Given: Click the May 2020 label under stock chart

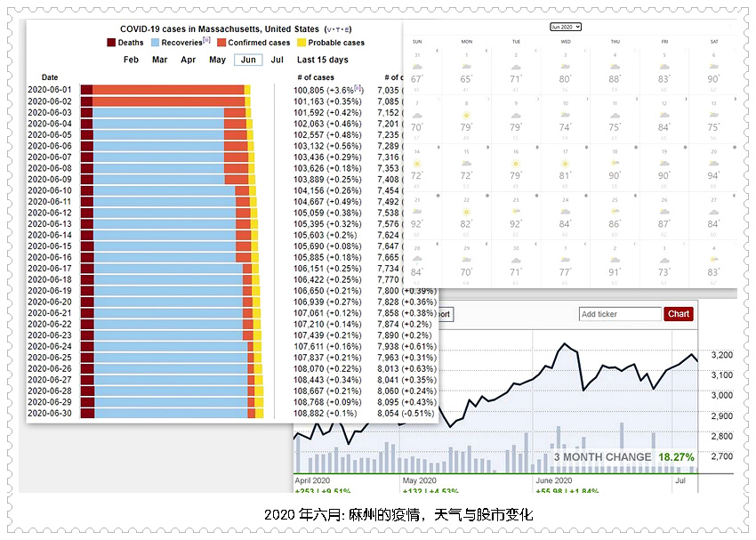Looking at the screenshot, I should (x=419, y=480).
